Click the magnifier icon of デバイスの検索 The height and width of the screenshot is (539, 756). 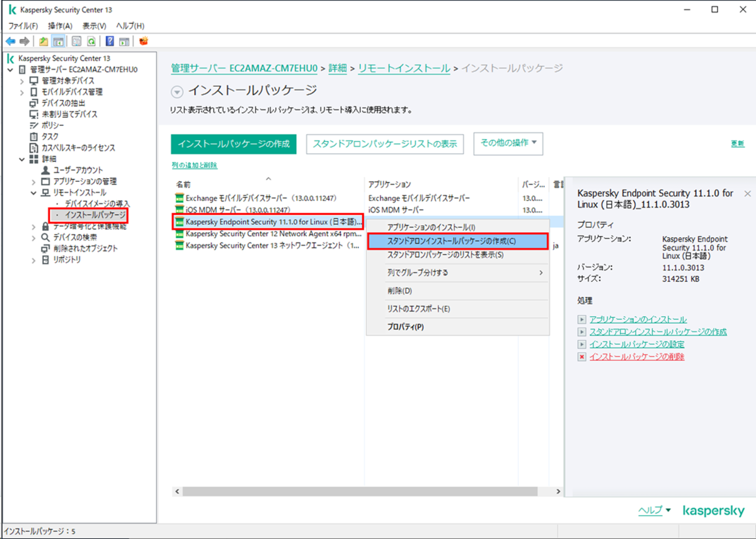tap(45, 237)
